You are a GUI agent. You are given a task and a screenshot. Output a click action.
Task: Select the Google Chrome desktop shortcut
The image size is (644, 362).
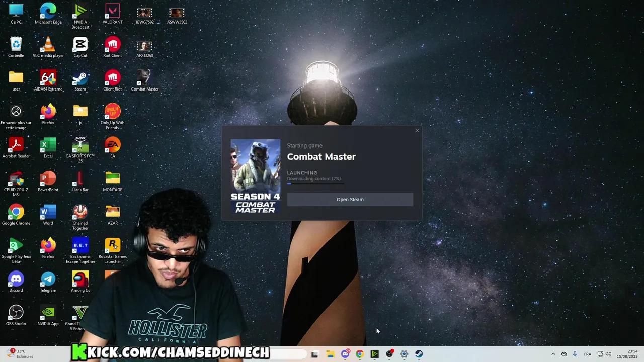click(16, 216)
